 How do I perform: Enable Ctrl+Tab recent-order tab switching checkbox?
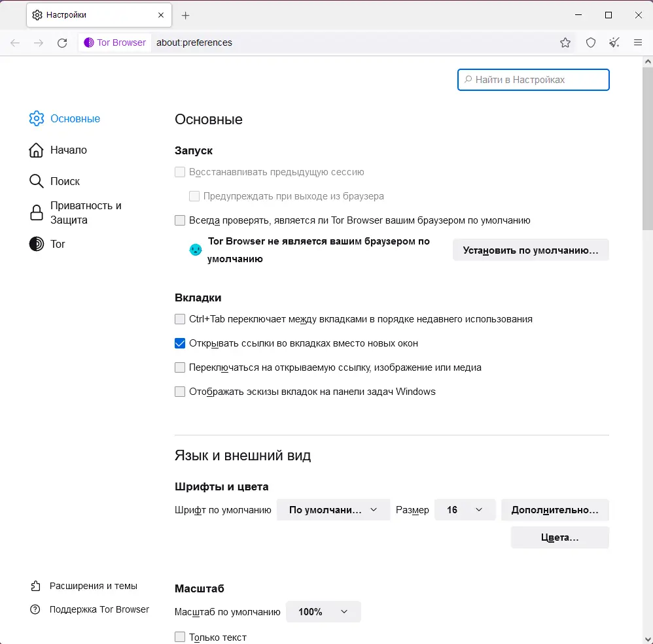[180, 320]
